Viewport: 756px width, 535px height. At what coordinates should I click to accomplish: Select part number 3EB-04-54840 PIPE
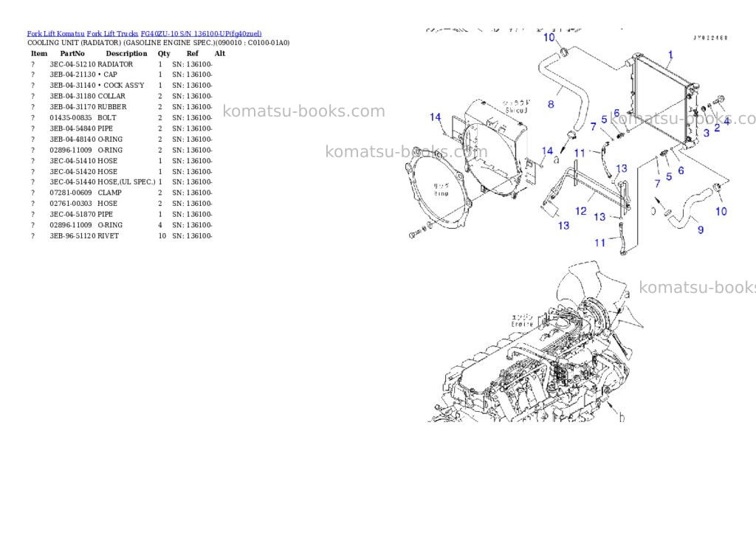81,128
